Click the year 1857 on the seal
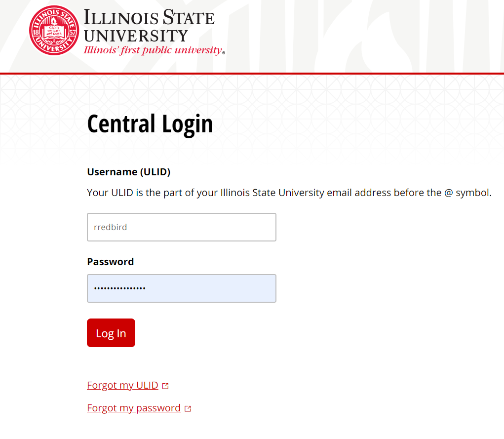 54,32
